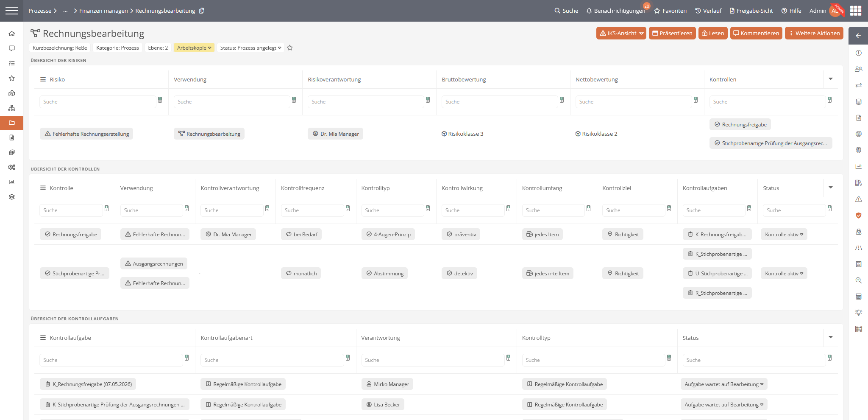Select the highlighted folder icon in left sidebar
This screenshot has width=868, height=420.
coord(12,123)
